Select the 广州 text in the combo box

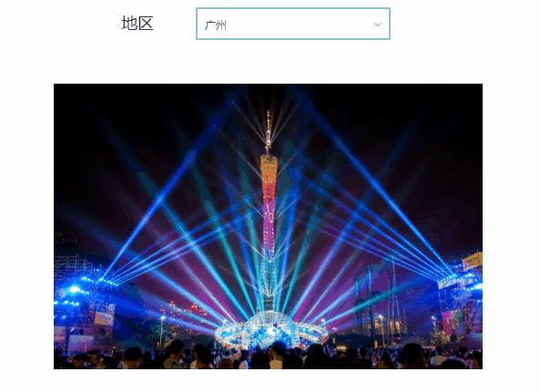[x=216, y=25]
